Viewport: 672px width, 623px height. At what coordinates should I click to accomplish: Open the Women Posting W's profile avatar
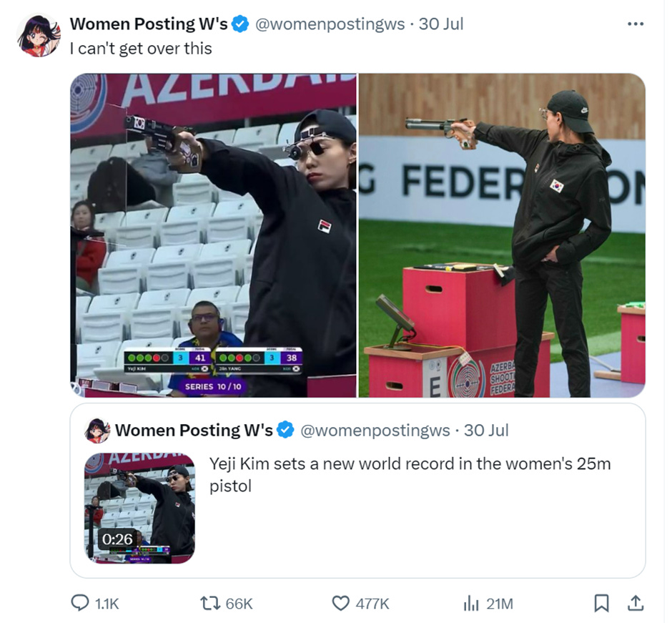[x=39, y=35]
